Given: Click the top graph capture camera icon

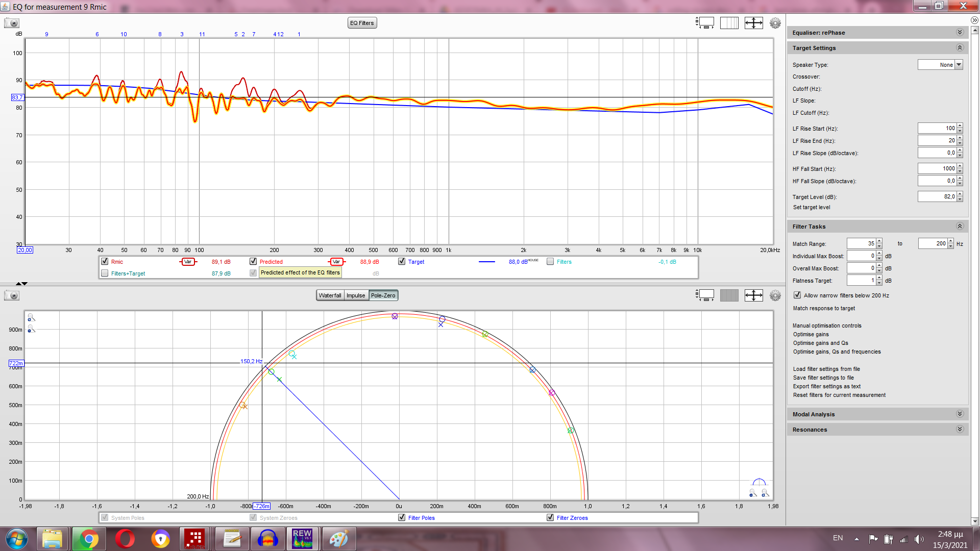Looking at the screenshot, I should click(11, 23).
